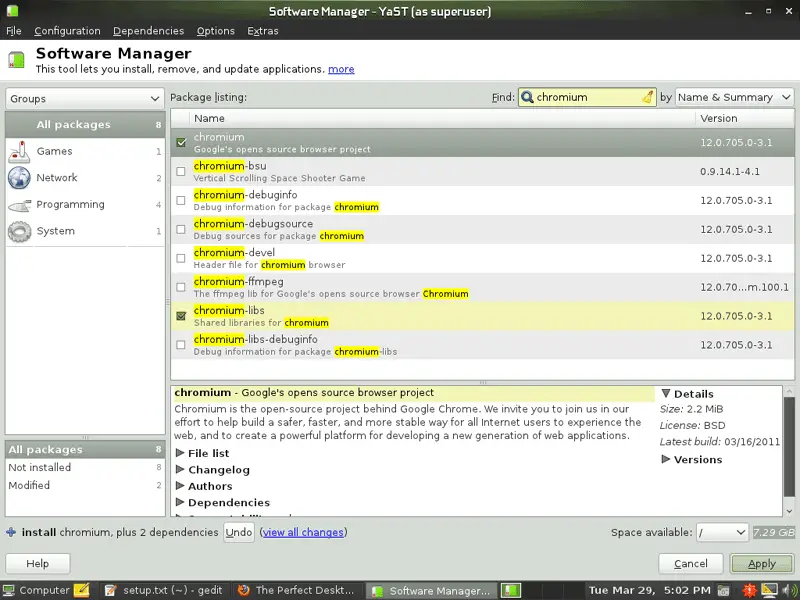This screenshot has width=800, height=600.
Task: Click the scrollbar down arrow in description
Action: (789, 511)
